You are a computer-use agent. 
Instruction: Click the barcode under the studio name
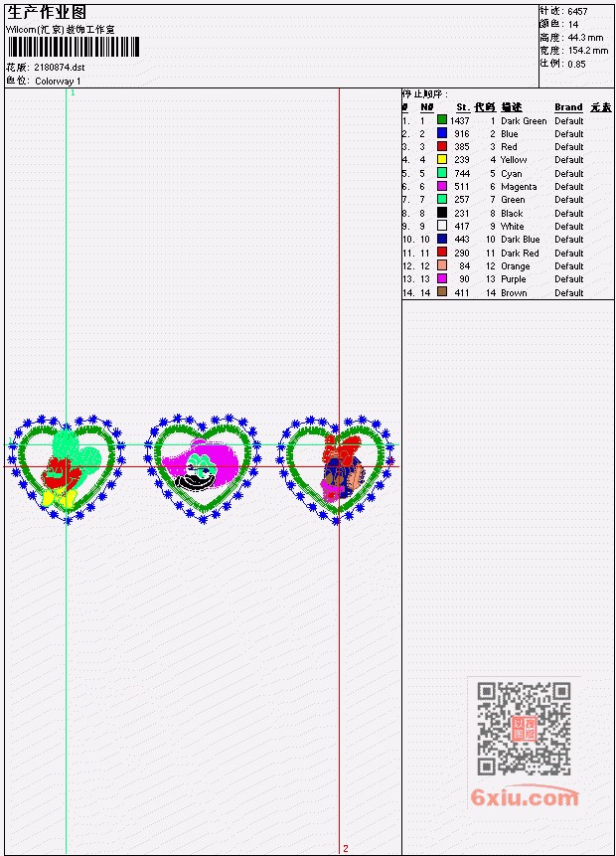74,47
